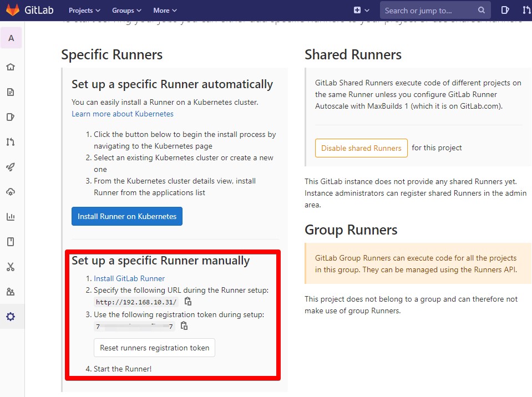Click the search magnifier icon

[x=482, y=10]
